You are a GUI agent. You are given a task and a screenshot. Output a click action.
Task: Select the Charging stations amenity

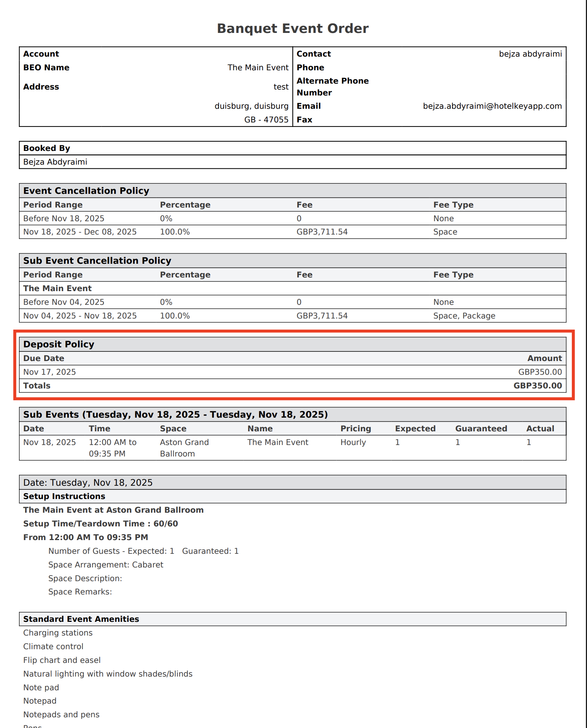pyautogui.click(x=58, y=633)
